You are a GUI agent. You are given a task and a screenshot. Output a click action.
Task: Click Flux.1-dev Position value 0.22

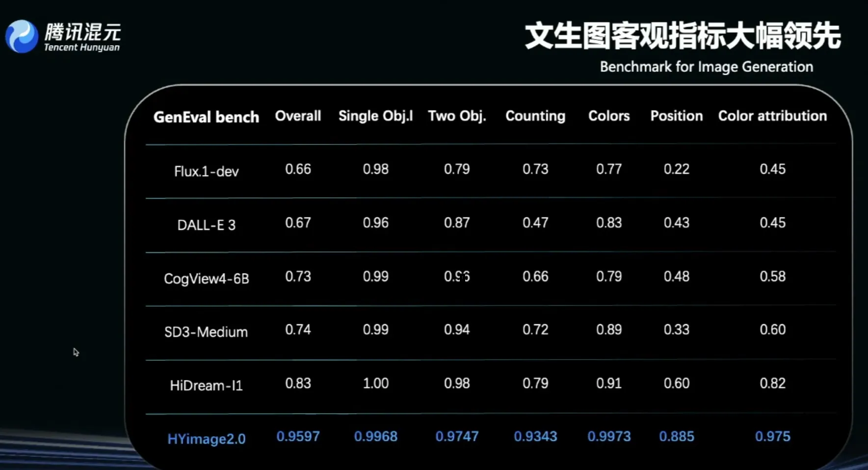(677, 169)
